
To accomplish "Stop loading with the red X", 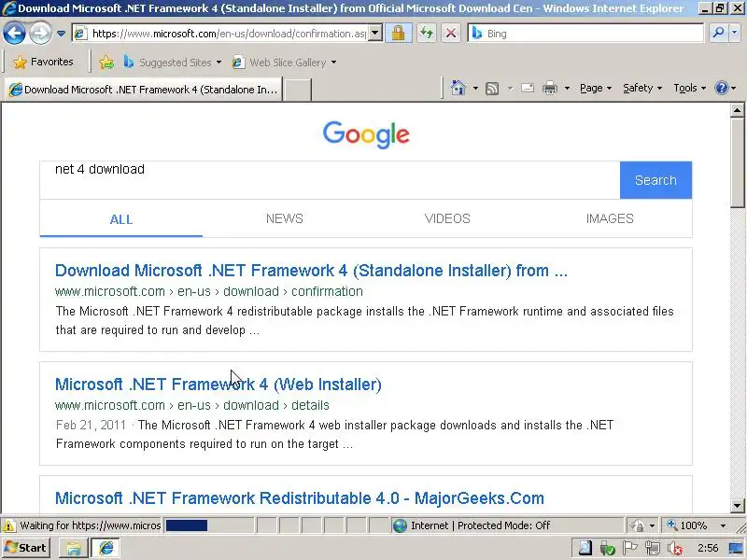I will pyautogui.click(x=451, y=34).
